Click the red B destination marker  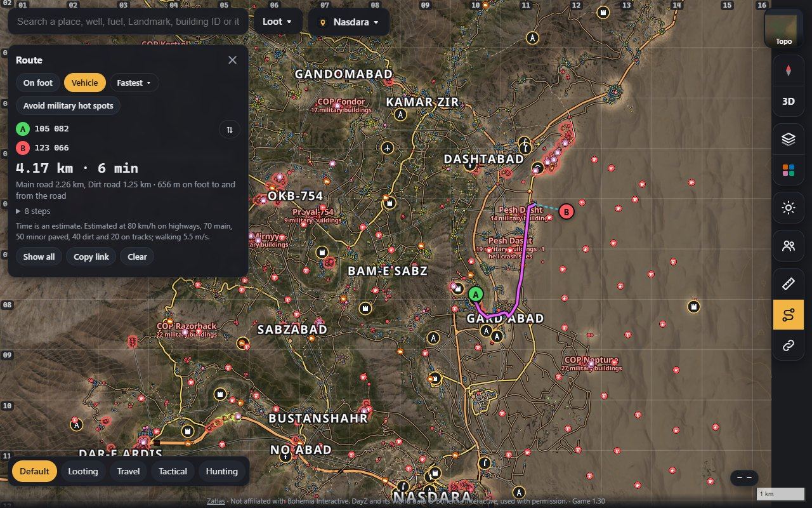tap(566, 211)
